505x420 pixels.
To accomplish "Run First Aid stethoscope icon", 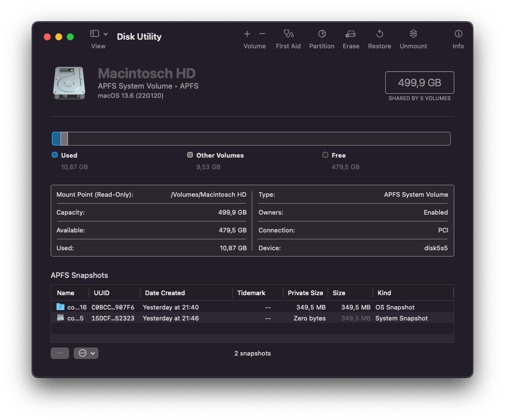I will pyautogui.click(x=288, y=33).
